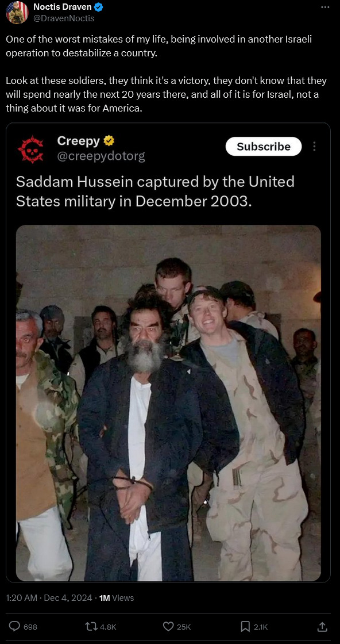Viewport: 340px width, 644px height.
Task: Like the tweet with the heart icon
Action: tap(168, 626)
